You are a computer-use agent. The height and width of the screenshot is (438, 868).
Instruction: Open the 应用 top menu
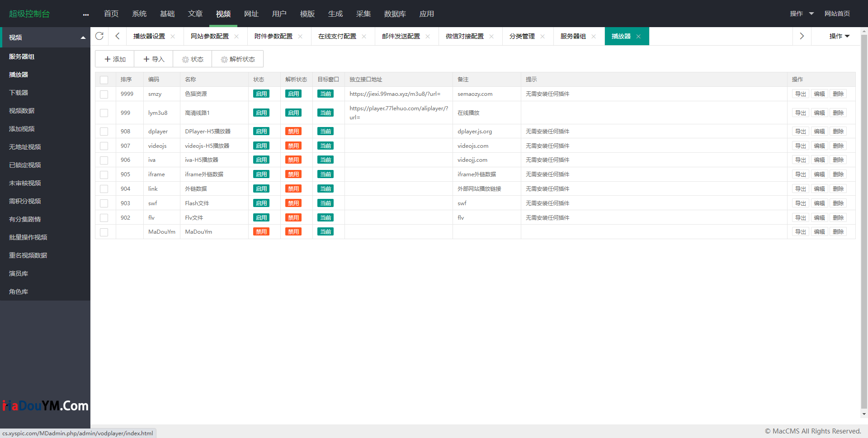click(x=427, y=14)
